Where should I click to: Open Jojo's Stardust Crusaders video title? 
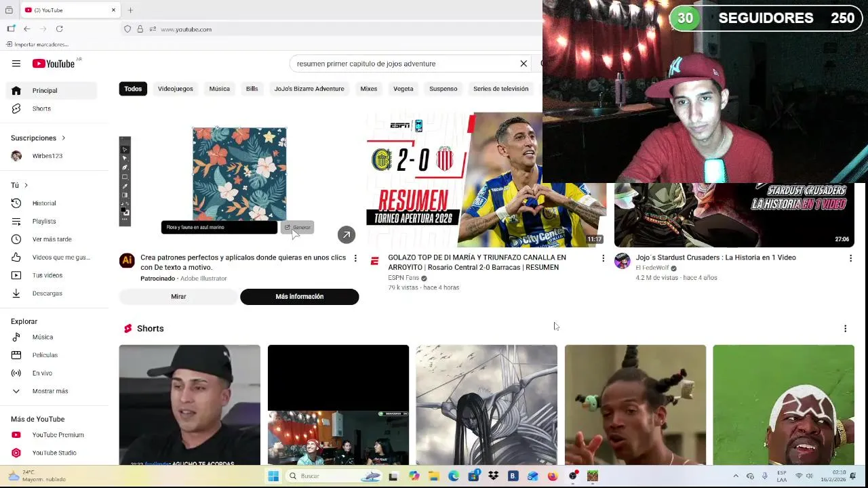click(x=715, y=258)
